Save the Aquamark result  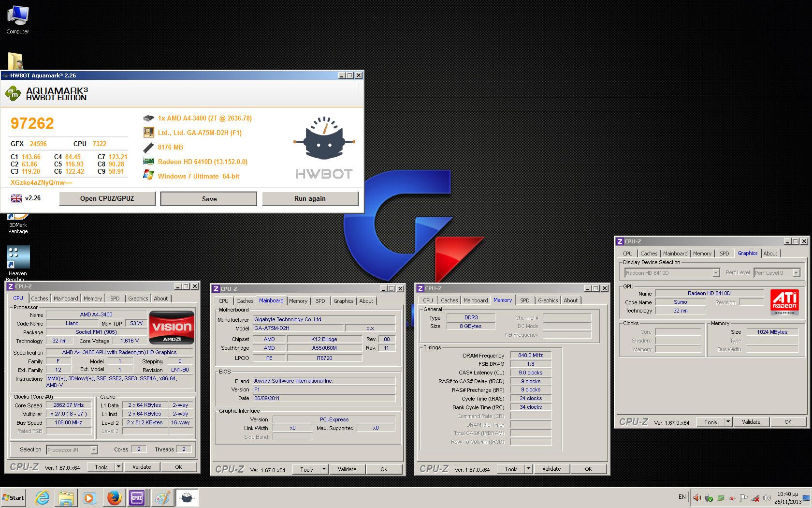point(209,199)
